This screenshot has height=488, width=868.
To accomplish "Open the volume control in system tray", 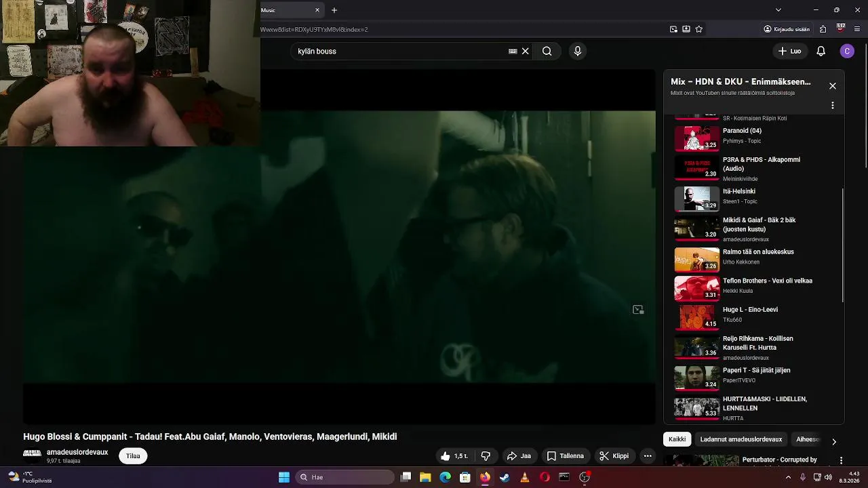I will point(828,477).
